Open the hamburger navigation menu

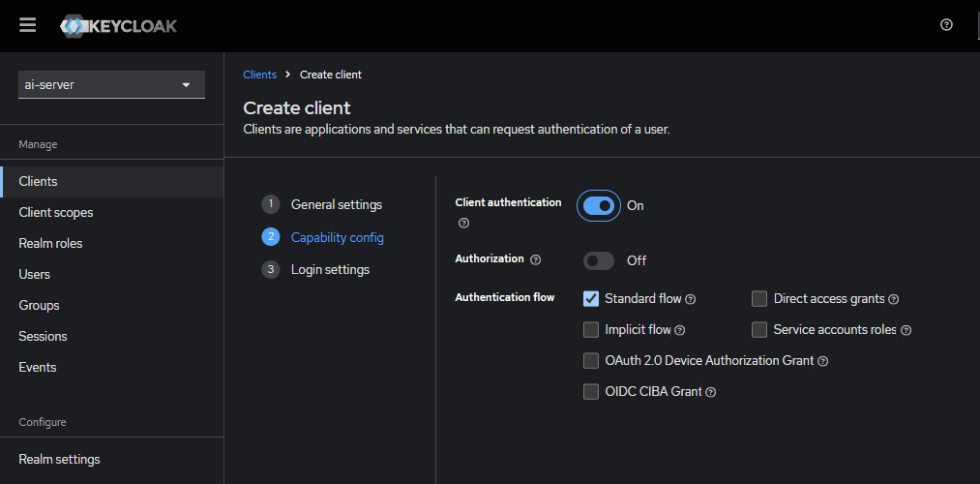[27, 25]
